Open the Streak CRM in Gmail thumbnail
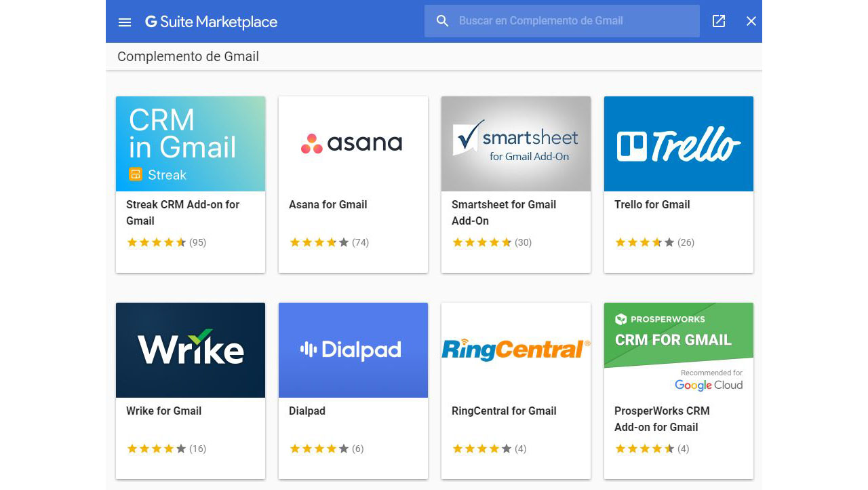 pyautogui.click(x=191, y=144)
